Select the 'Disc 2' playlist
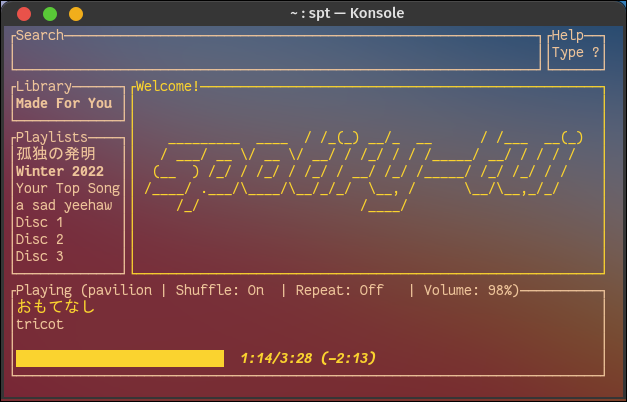The image size is (627, 402). [x=40, y=239]
